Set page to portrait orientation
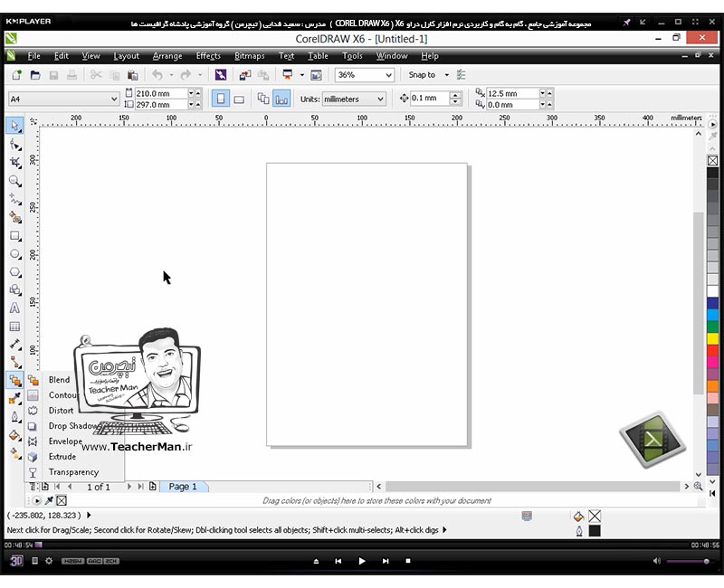This screenshot has height=588, width=724. tap(221, 99)
